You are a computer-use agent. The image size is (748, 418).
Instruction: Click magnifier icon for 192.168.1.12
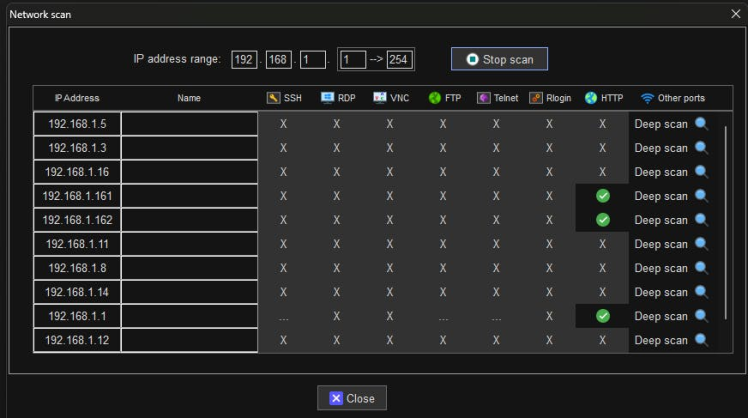click(x=701, y=340)
